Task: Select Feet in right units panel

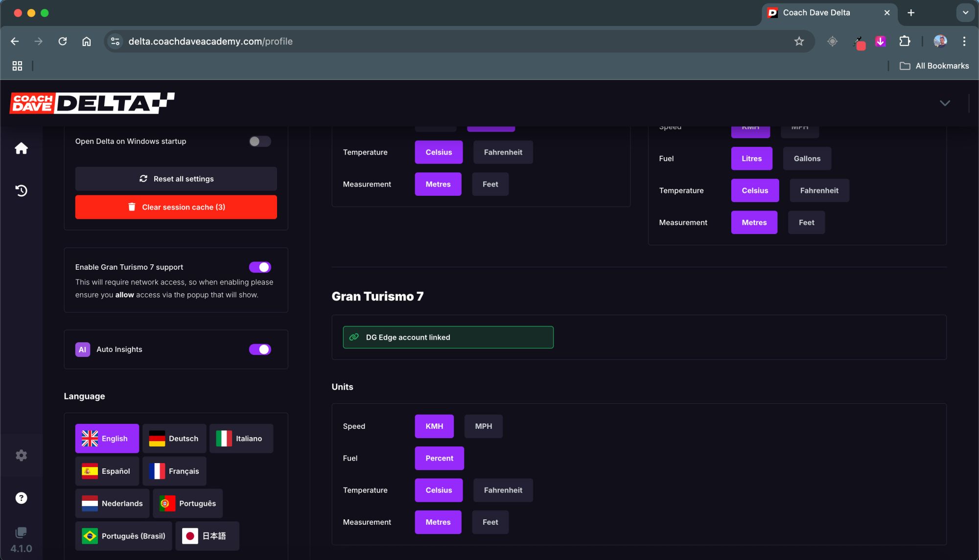Action: pyautogui.click(x=806, y=222)
